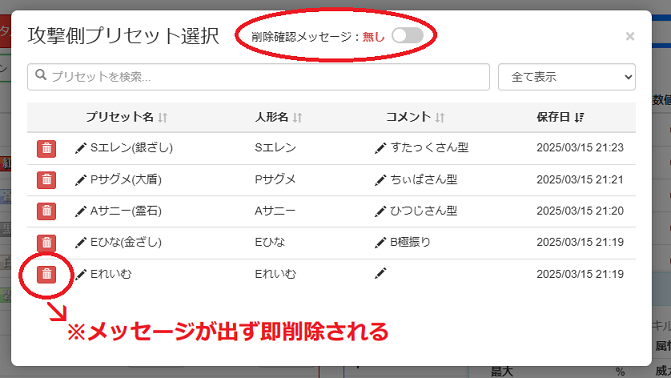
Task: Select preset name Sエレン(銀ざし)
Action: point(131,148)
